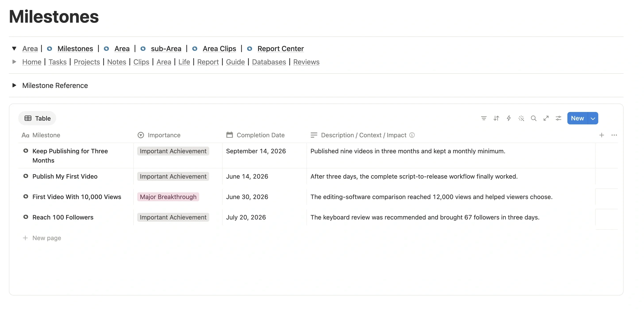This screenshot has width=644, height=311.
Task: Click the page icon of Publish My First Video
Action: [26, 176]
